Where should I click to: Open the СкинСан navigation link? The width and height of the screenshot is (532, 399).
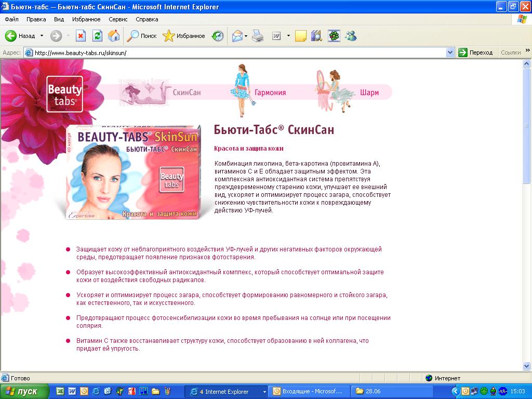tap(187, 92)
